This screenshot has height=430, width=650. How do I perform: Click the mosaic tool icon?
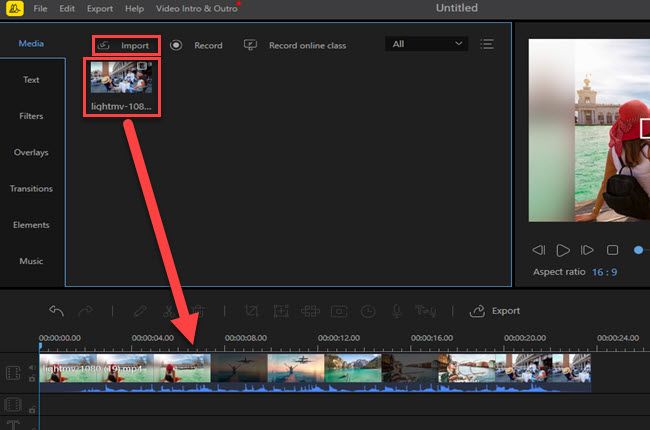[x=310, y=311]
